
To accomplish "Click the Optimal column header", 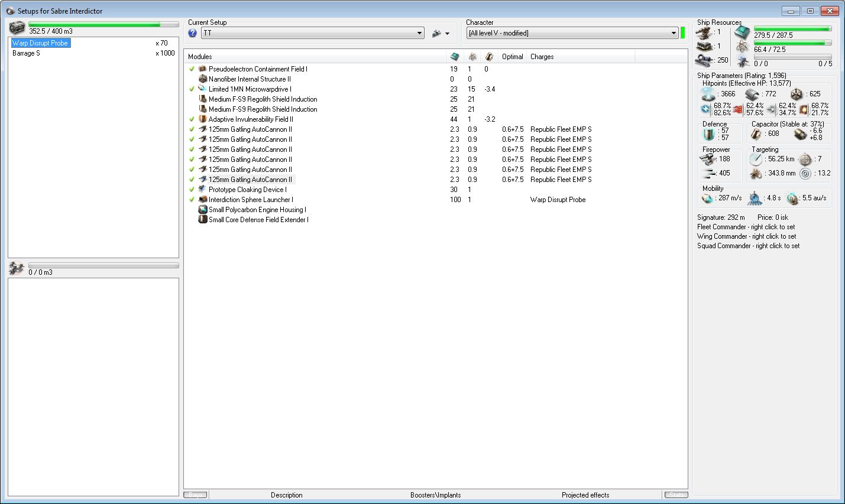I will (x=513, y=57).
